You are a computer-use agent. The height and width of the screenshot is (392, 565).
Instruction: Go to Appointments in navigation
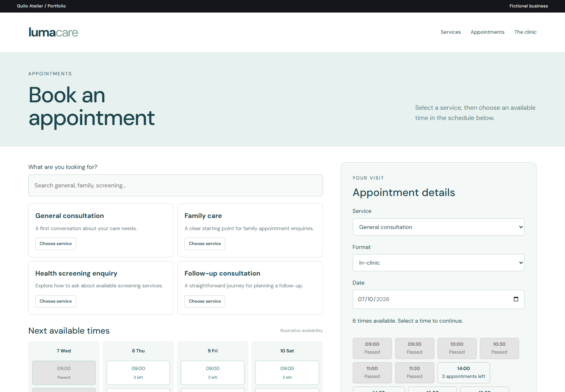coord(487,32)
